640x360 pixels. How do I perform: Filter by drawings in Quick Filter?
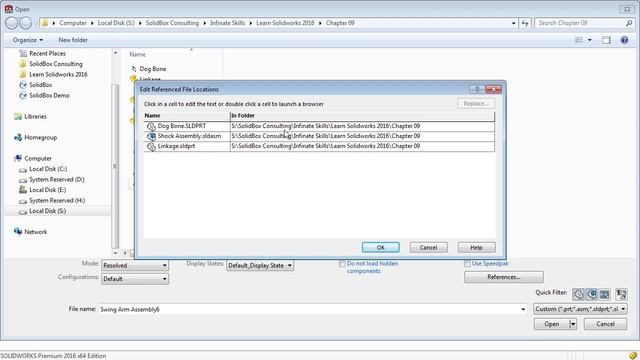604,294
